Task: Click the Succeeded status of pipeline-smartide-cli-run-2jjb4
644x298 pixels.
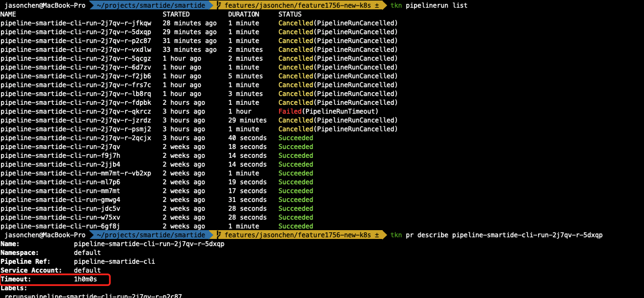Action: coord(296,164)
